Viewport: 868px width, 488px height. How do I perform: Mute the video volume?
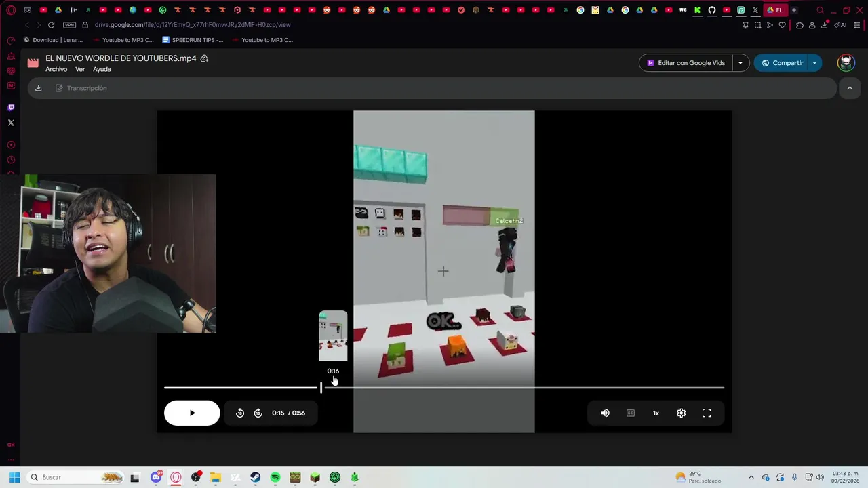point(605,413)
